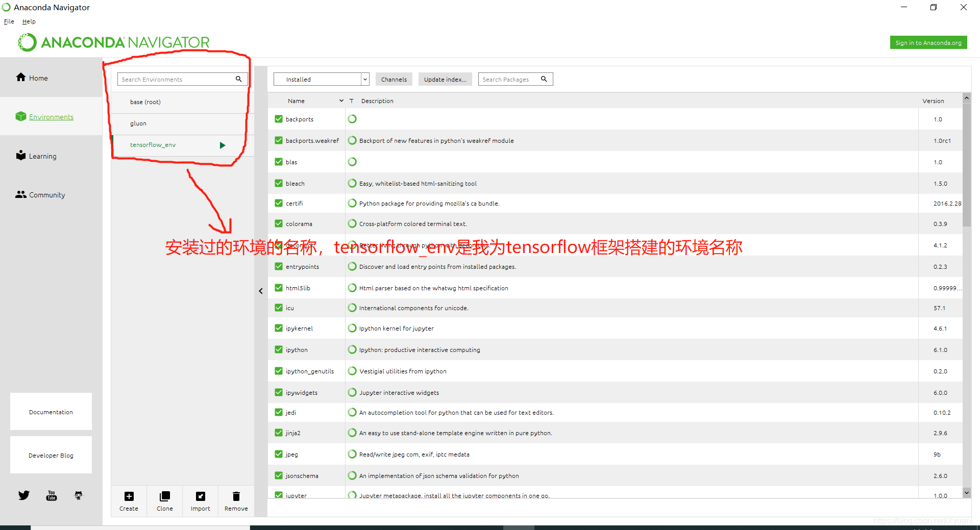This screenshot has height=530, width=980.
Task: Click the search magnifier in Search Environments
Action: (x=238, y=79)
